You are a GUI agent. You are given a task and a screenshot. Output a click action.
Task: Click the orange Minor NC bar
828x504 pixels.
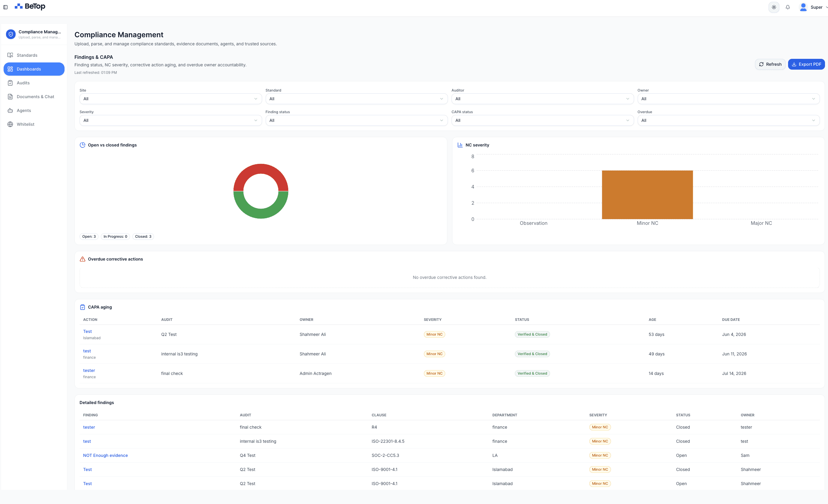647,195
